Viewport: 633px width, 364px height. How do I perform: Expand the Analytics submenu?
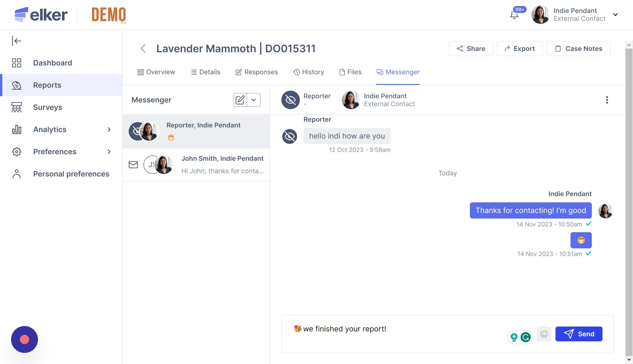tap(109, 130)
